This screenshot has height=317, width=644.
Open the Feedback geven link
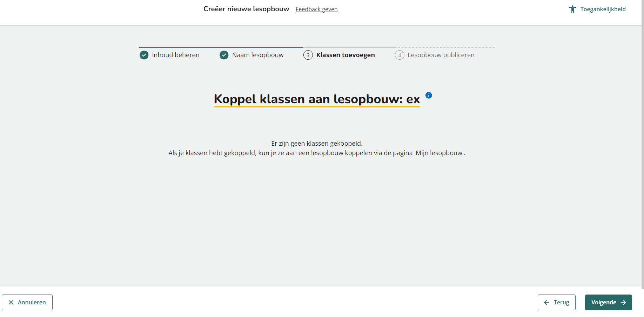[x=316, y=9]
